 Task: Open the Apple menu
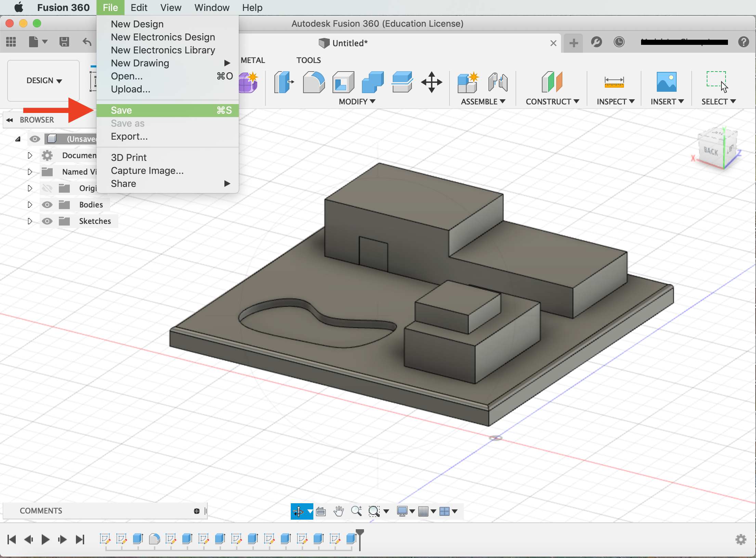tap(18, 7)
